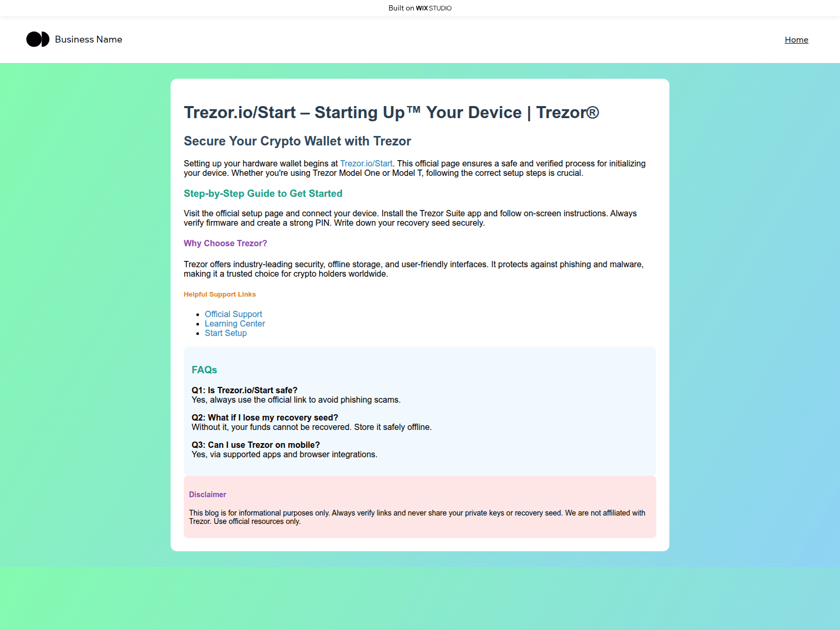Click Q3: Can I use Trezor on mobile?
This screenshot has width=840, height=630.
point(256,445)
